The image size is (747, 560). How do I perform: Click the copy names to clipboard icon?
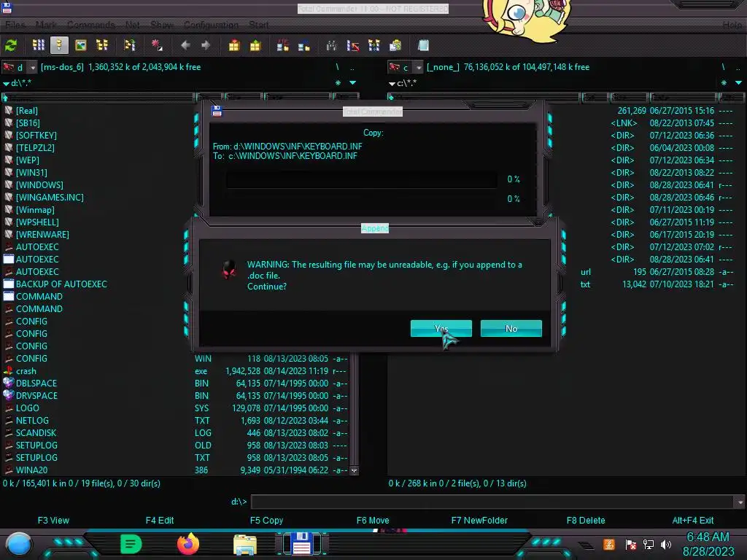(395, 46)
